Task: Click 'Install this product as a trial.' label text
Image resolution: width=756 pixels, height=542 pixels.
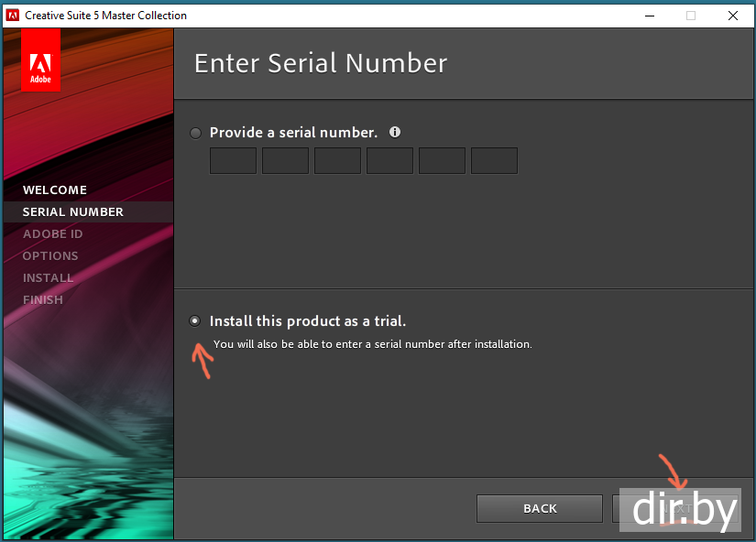Action: pyautogui.click(x=308, y=320)
